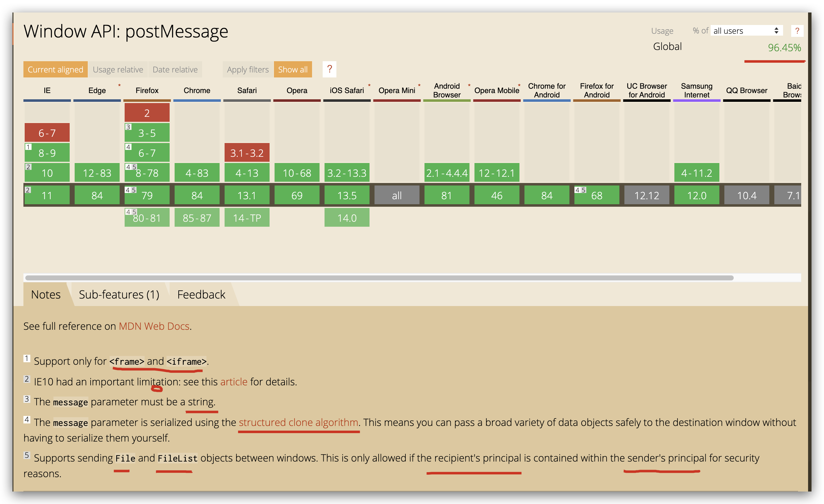The width and height of the screenshot is (824, 504).
Task: Click the Edge 12-83 cell
Action: [97, 172]
